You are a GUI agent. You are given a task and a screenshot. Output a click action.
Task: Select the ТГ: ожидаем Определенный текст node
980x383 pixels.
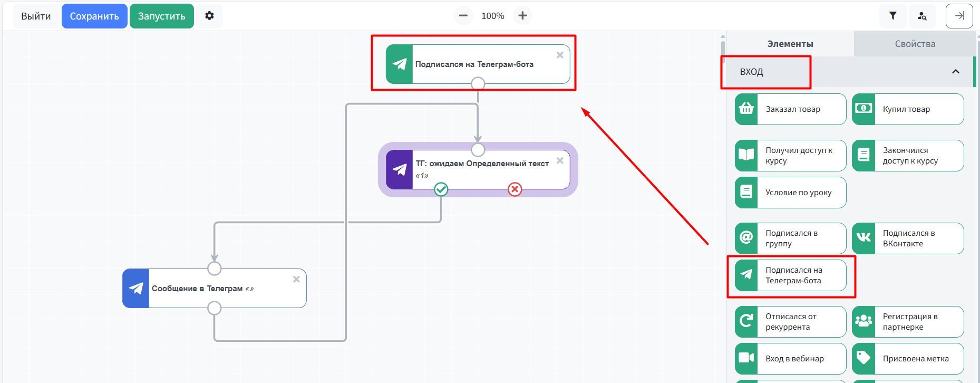[478, 169]
